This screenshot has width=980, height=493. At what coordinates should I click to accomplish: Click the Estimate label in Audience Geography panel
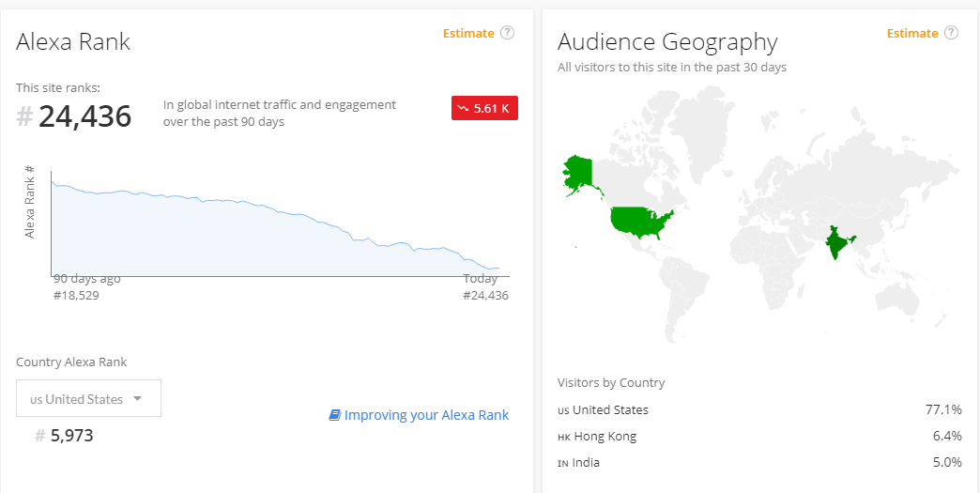pos(912,33)
